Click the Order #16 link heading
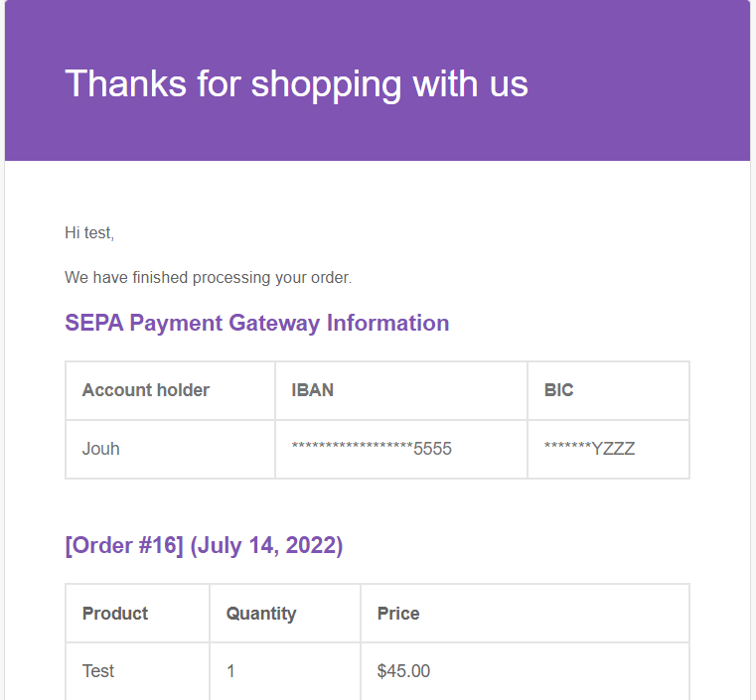 point(124,546)
